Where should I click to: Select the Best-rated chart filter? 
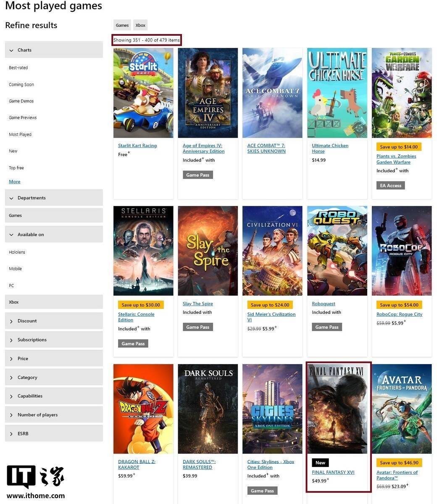pyautogui.click(x=18, y=68)
